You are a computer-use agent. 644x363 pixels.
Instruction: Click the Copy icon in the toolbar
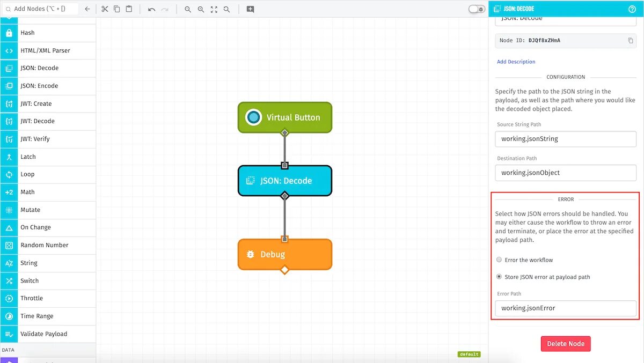117,9
